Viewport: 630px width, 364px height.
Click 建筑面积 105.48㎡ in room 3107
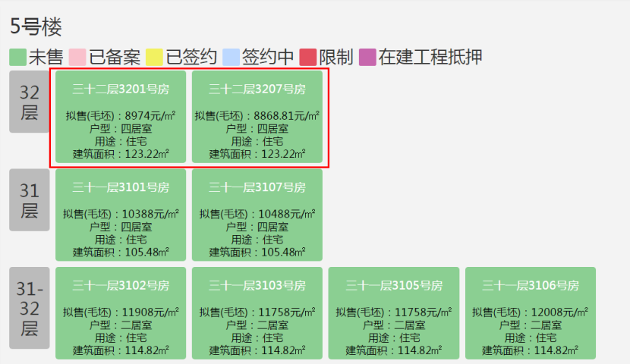(x=257, y=253)
